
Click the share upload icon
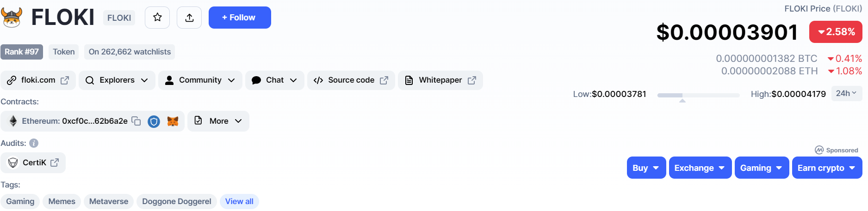point(189,18)
